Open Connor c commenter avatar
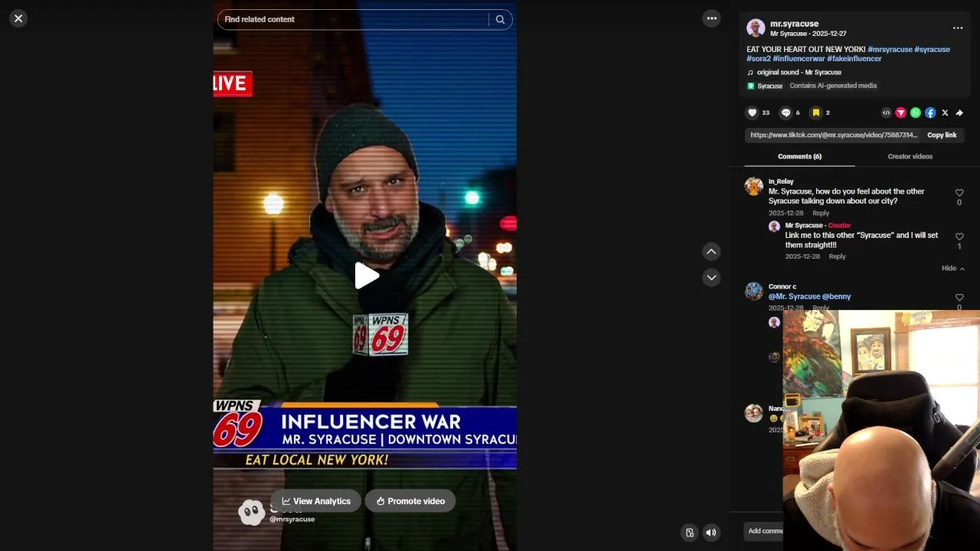Viewport: 980px width, 551px height. click(754, 292)
